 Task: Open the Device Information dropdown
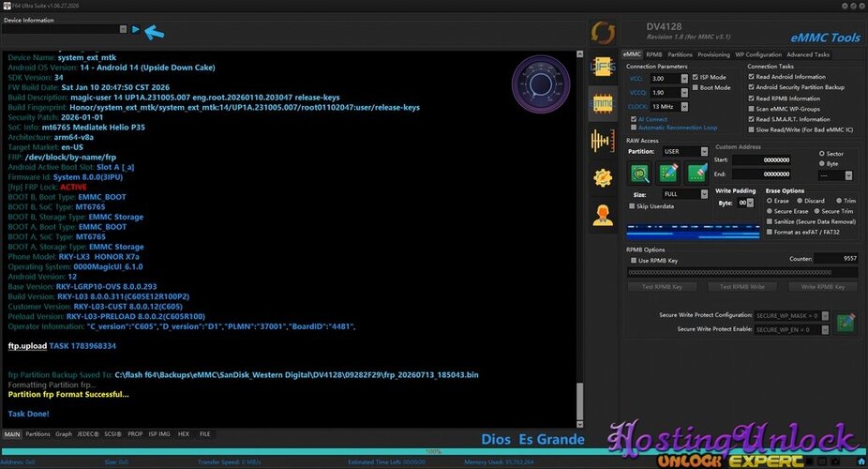(123, 29)
